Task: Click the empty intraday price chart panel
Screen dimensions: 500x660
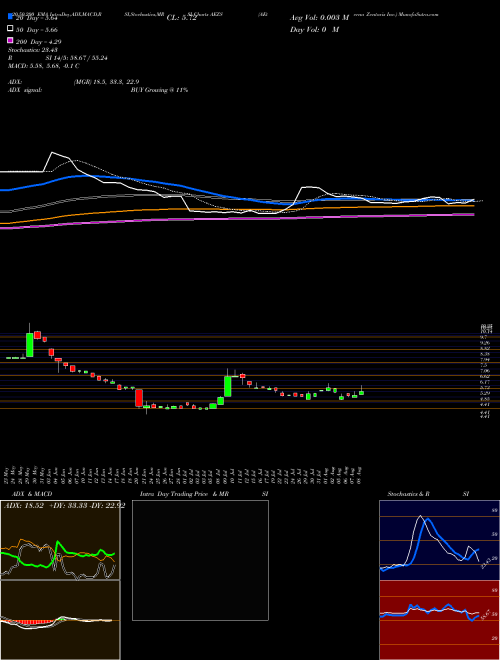Action: [200, 560]
